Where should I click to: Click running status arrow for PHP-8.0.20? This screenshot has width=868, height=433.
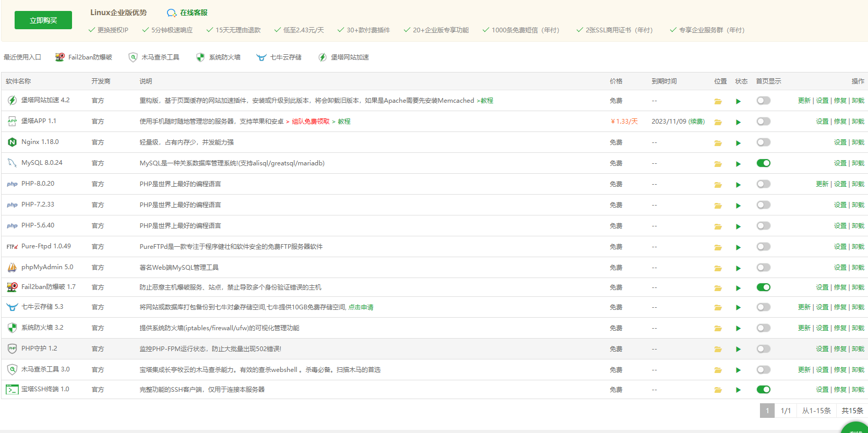tap(739, 185)
